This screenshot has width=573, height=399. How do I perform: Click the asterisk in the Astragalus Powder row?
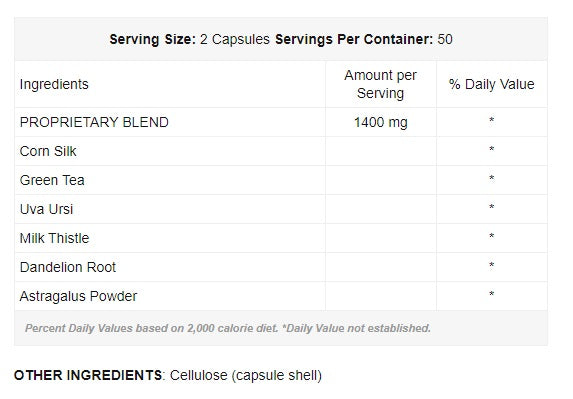click(x=492, y=294)
